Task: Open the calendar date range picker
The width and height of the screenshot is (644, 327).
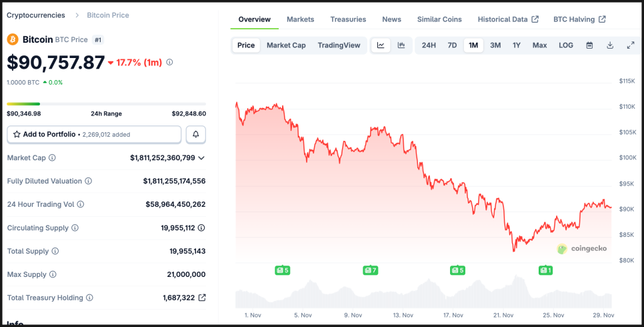Action: 589,45
